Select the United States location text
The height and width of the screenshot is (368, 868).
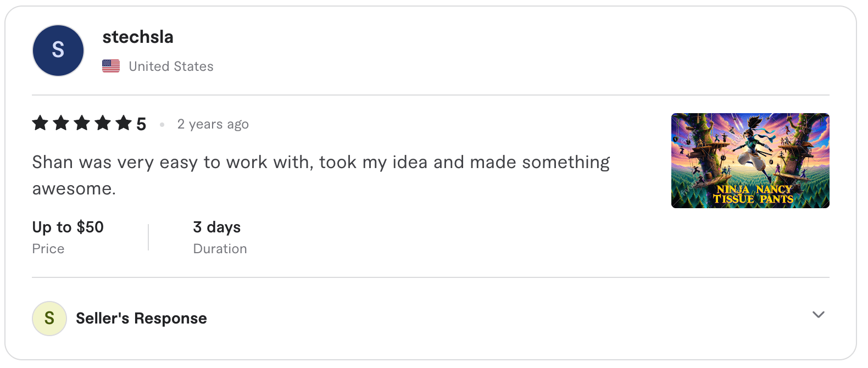(x=171, y=66)
